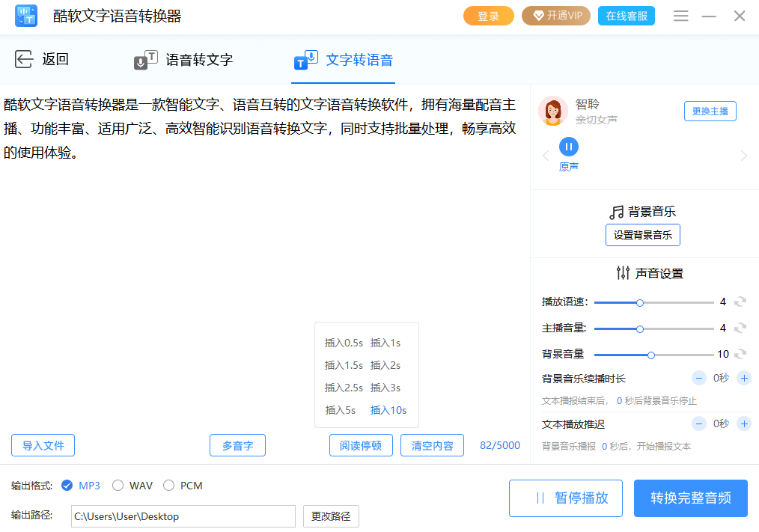Image resolution: width=759 pixels, height=532 pixels.
Task: Show previous voice styles with left chevron
Action: [x=546, y=156]
